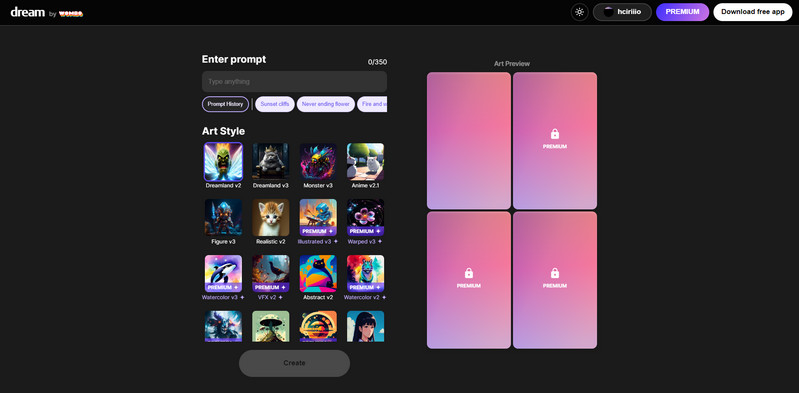
Task: Open the dream by WOMBO logo home
Action: pos(47,13)
